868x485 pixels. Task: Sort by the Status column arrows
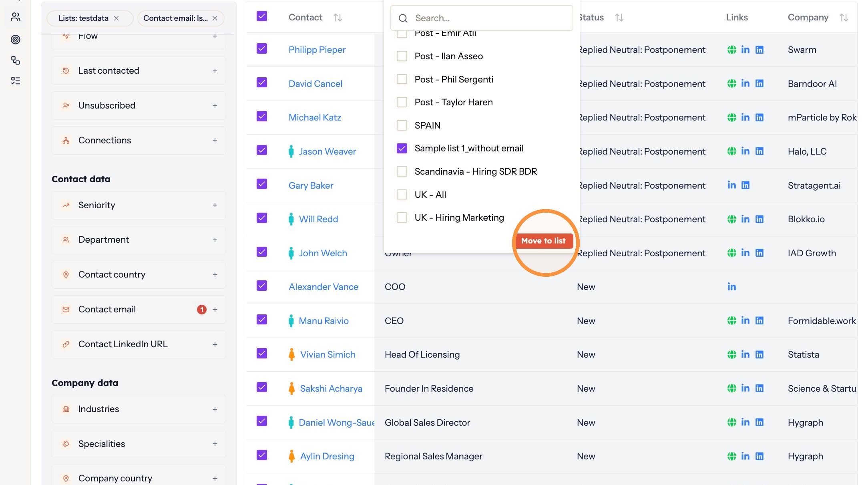click(x=619, y=18)
